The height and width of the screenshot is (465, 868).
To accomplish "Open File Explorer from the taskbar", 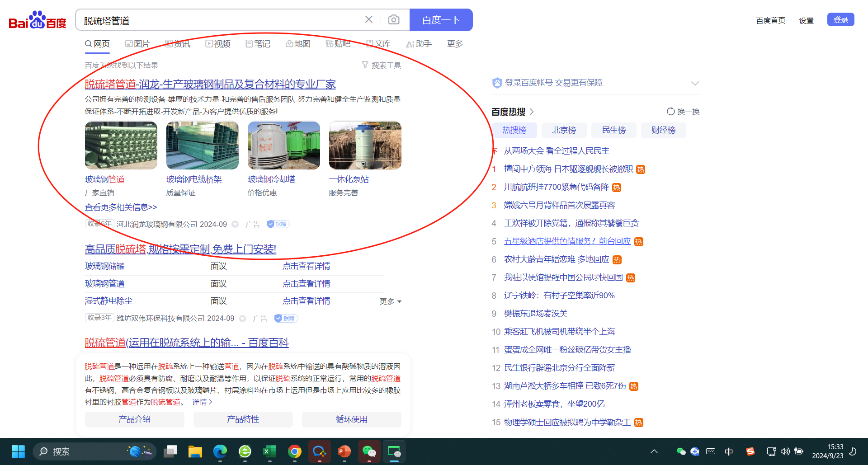I will 195,451.
